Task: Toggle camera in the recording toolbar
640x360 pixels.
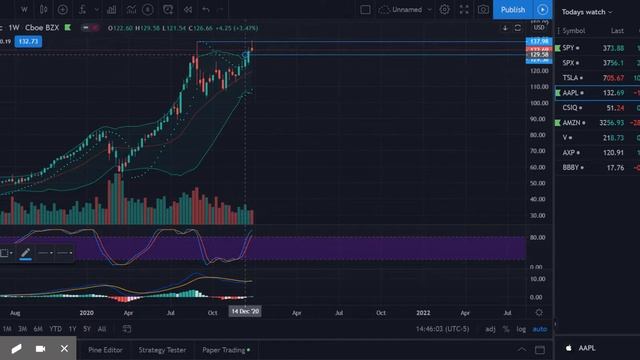Action: (40, 349)
